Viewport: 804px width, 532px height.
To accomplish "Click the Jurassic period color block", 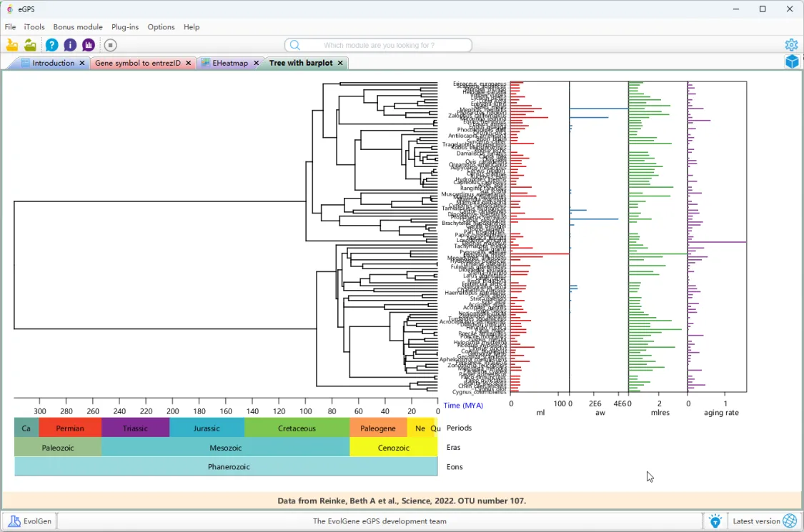I will pos(207,428).
